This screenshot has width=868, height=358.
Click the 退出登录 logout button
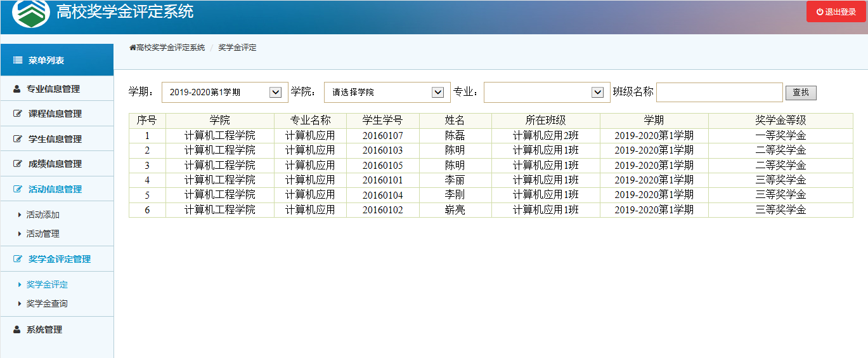tap(836, 11)
